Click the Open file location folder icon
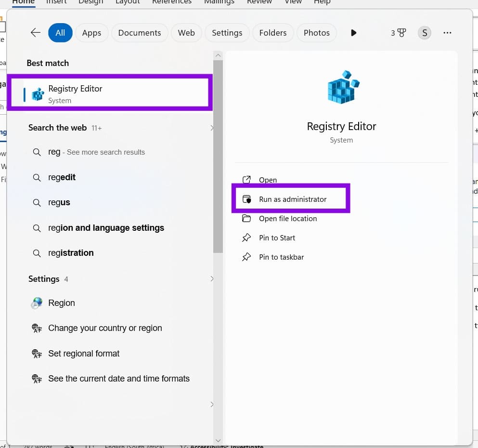The height and width of the screenshot is (448, 478). 246,218
